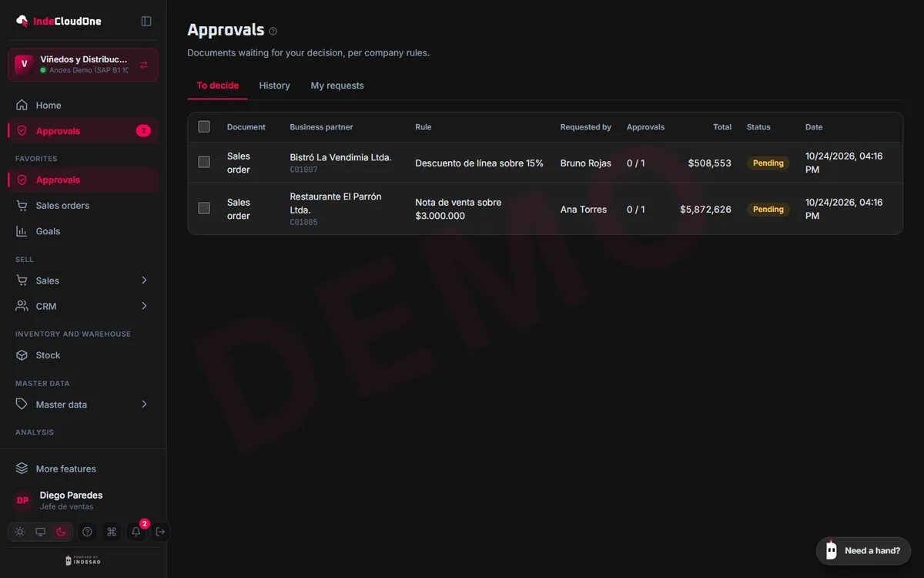Viewport: 924px width, 578px height.
Task: Click rule Descuento de línea sobre 15%
Action: [x=479, y=163]
